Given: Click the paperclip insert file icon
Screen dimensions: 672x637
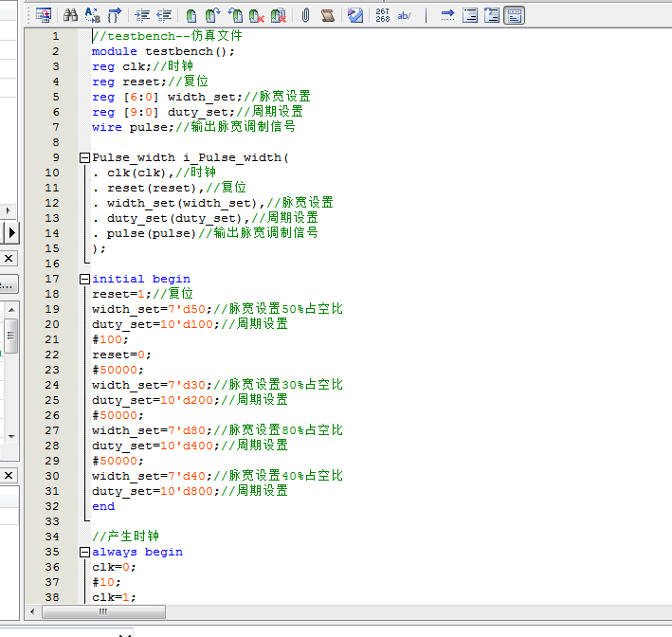Looking at the screenshot, I should [x=305, y=16].
